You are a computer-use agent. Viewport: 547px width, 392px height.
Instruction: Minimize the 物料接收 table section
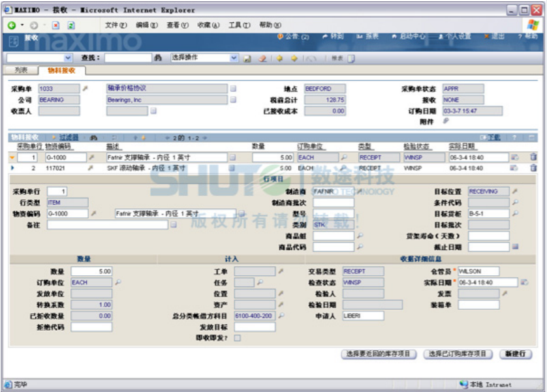pyautogui.click(x=531, y=138)
